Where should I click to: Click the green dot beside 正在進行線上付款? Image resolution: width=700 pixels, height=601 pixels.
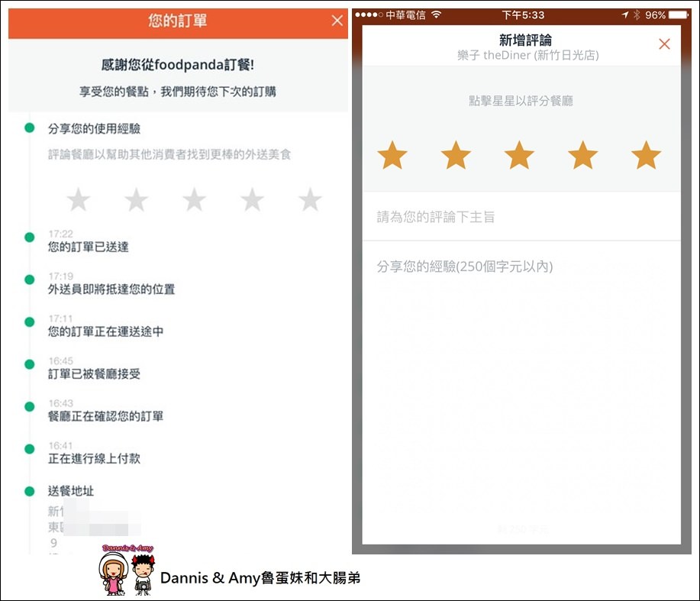pyautogui.click(x=30, y=449)
